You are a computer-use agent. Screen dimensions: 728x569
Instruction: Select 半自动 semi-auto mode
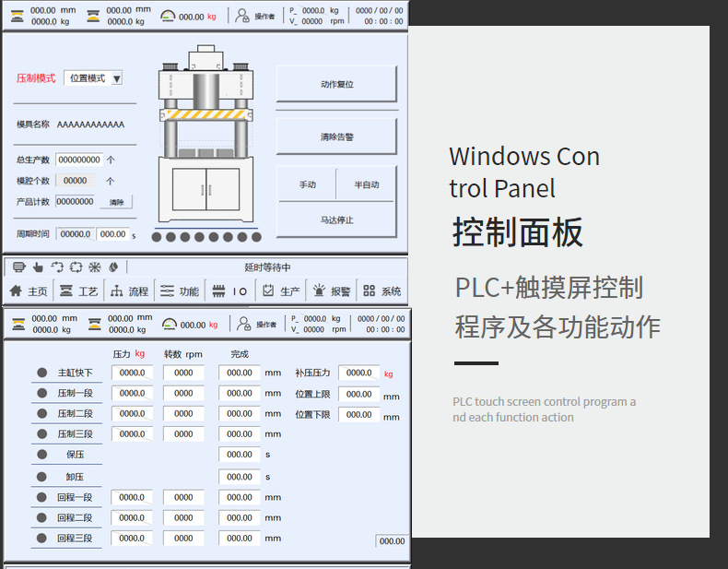[367, 184]
